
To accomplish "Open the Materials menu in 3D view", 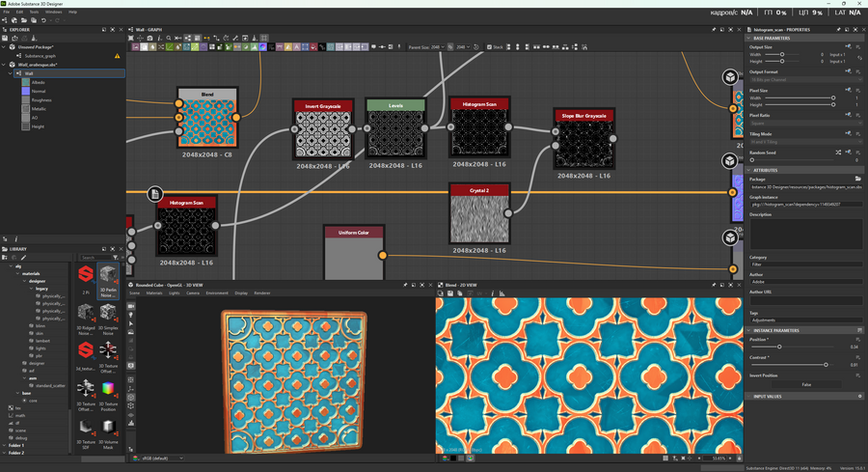I will pos(154,292).
